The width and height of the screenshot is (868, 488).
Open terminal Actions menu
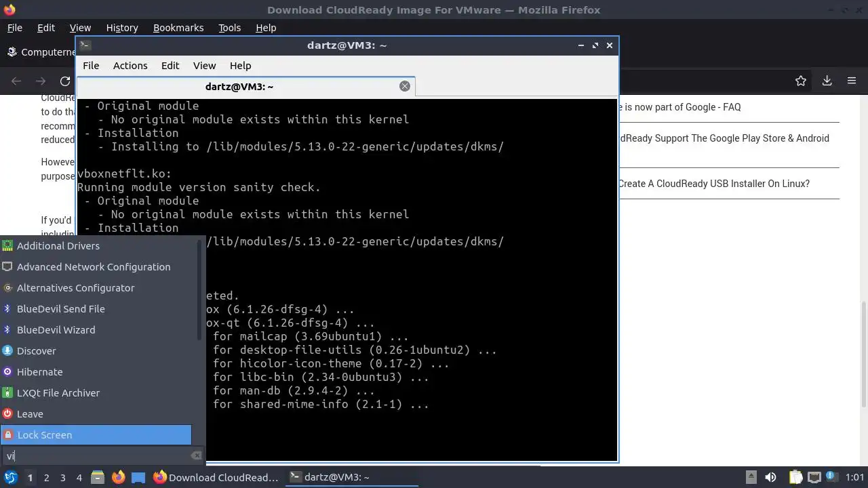(x=130, y=66)
